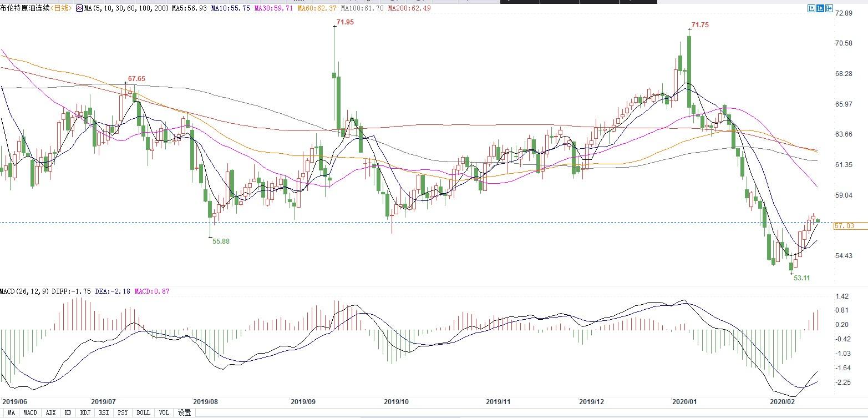Click the first chart axis icon at top right
868x418 pixels.
811,8
